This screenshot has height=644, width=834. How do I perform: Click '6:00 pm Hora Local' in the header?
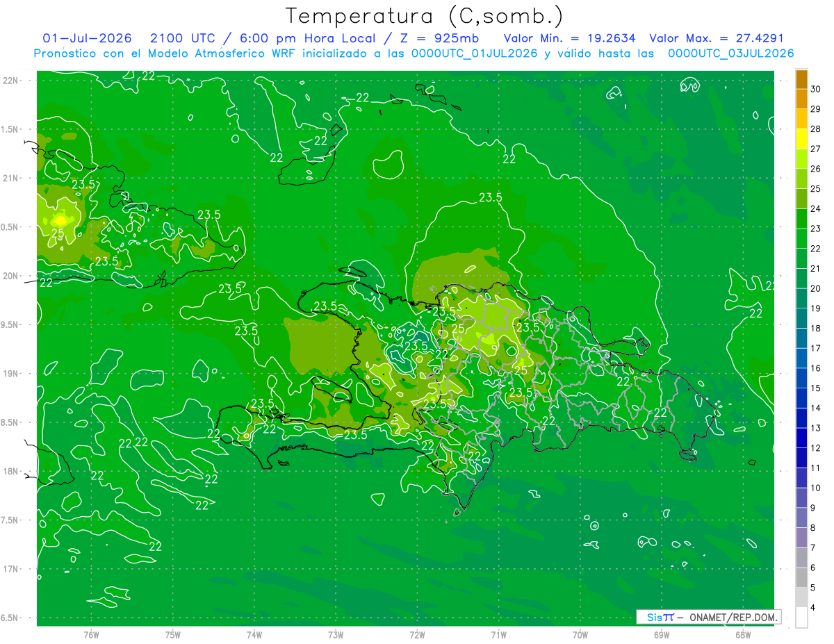pyautogui.click(x=306, y=38)
